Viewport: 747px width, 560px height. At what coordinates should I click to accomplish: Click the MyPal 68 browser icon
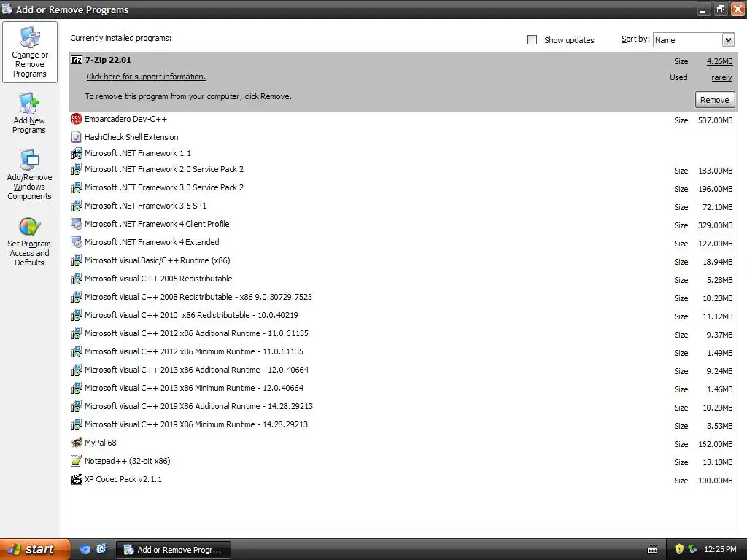click(76, 443)
